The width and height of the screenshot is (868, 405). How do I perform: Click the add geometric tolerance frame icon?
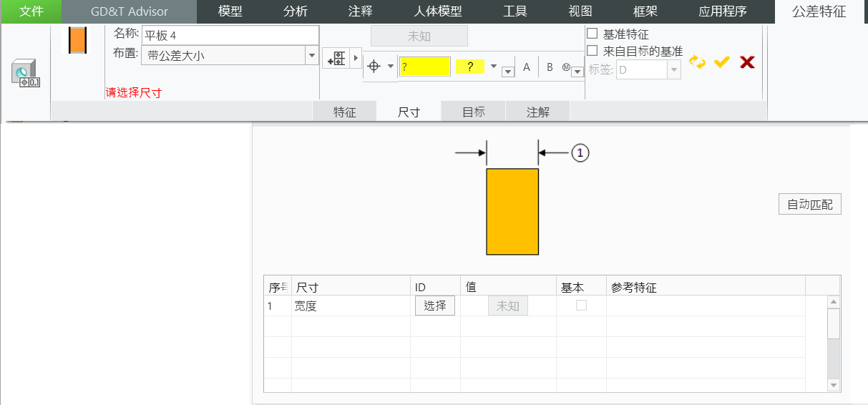tap(336, 59)
